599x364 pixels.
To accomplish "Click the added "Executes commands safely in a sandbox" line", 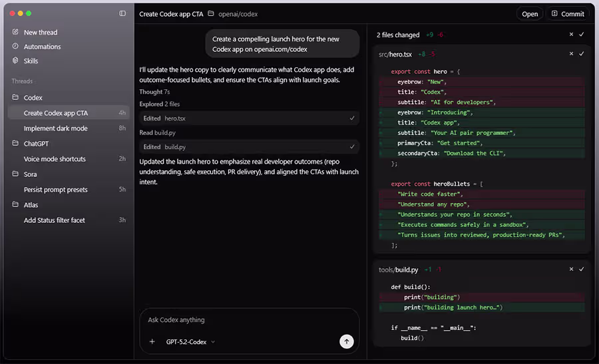I will click(x=482, y=224).
